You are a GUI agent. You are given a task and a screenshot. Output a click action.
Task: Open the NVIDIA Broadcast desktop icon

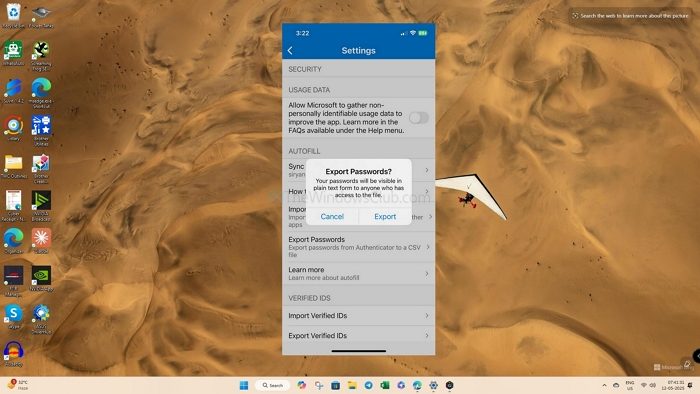coord(41,206)
